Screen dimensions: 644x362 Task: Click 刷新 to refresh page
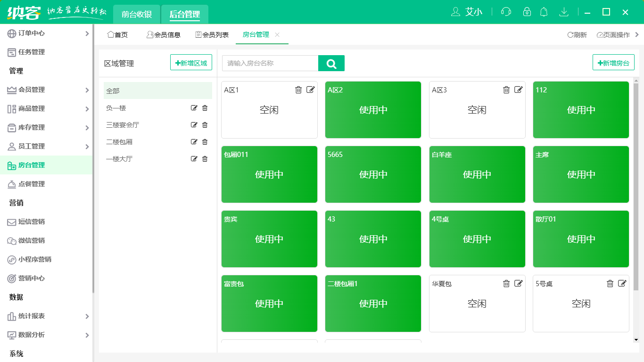tap(577, 35)
